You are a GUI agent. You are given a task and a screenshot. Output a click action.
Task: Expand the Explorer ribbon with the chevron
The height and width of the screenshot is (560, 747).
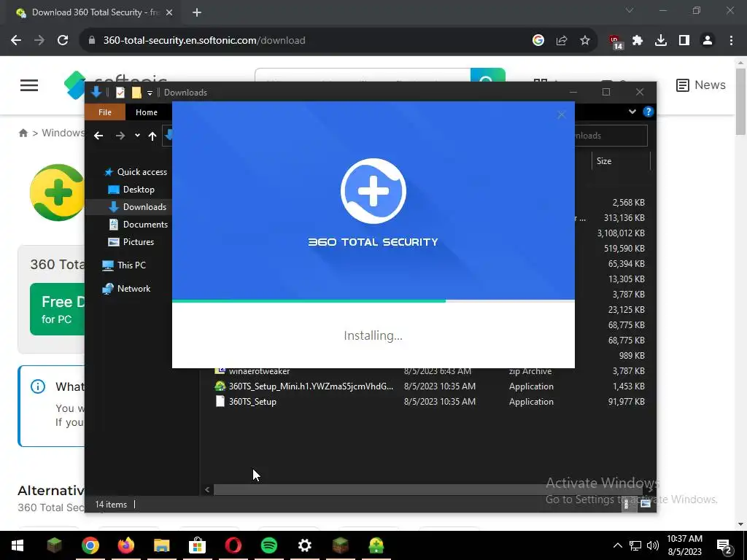(x=632, y=112)
